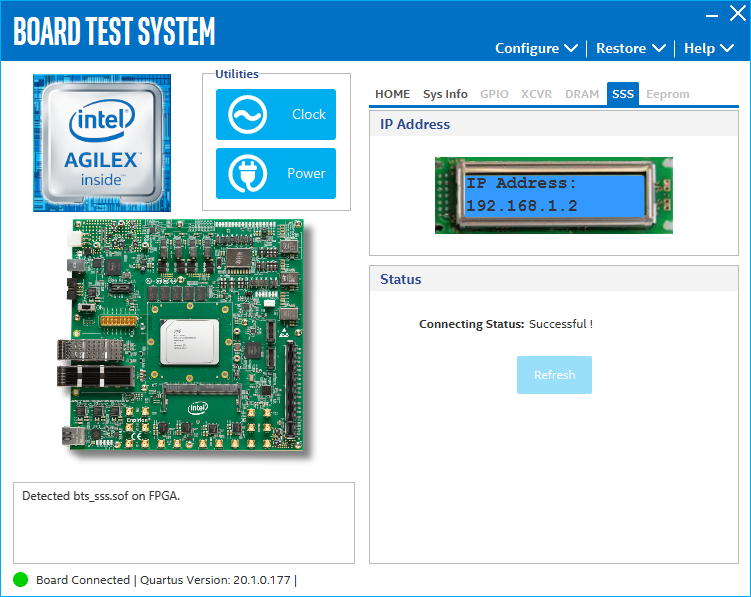Select the SSS tab
The height and width of the screenshot is (597, 751).
pos(623,94)
